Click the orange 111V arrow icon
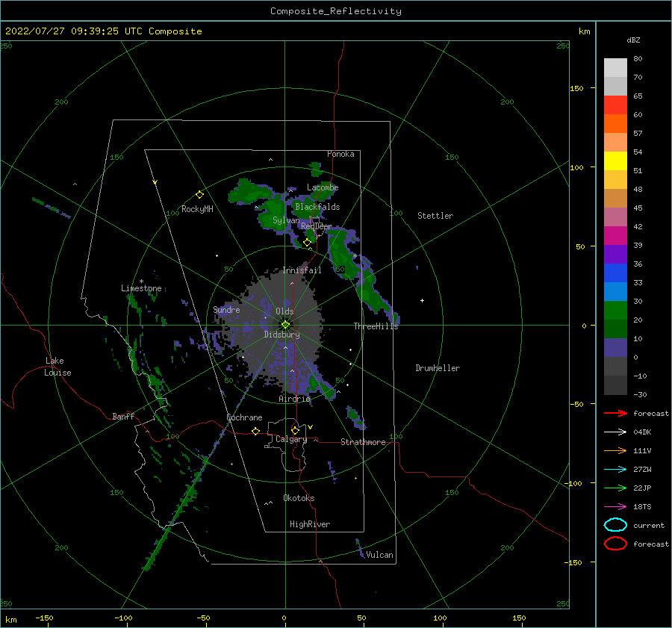This screenshot has height=628, width=672. (x=615, y=450)
